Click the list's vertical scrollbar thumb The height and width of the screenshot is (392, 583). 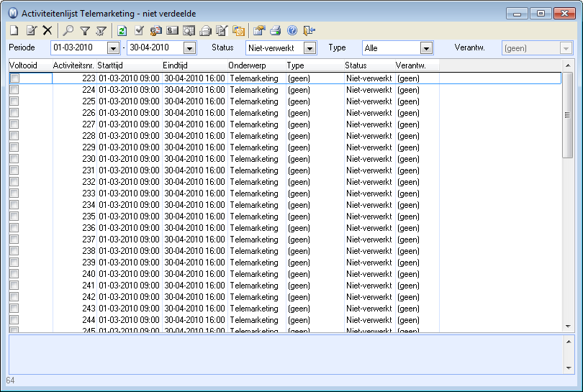(x=568, y=115)
